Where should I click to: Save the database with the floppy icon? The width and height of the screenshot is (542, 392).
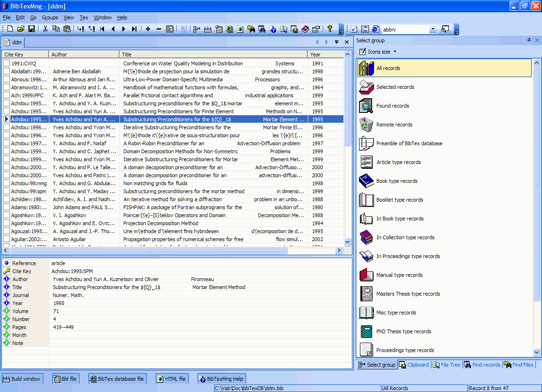click(x=32, y=29)
